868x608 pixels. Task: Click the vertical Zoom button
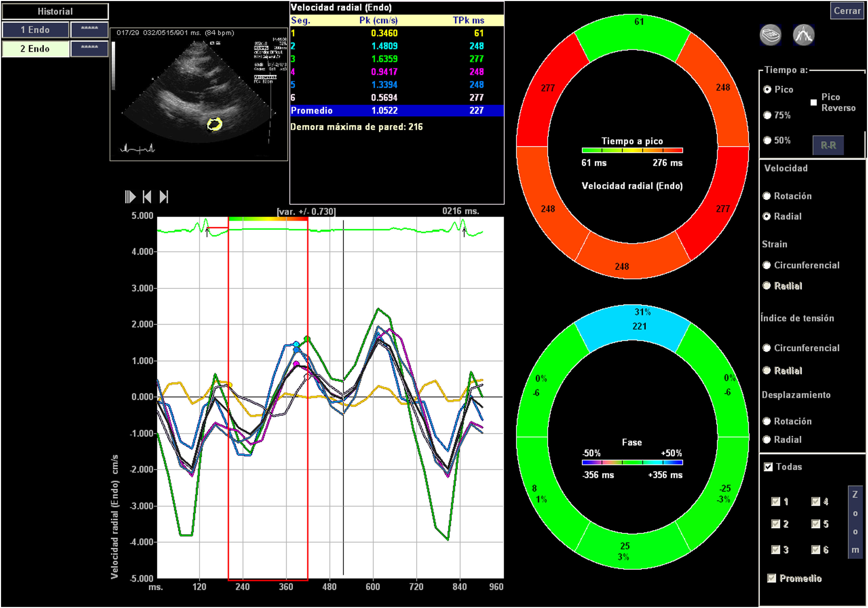tap(855, 522)
